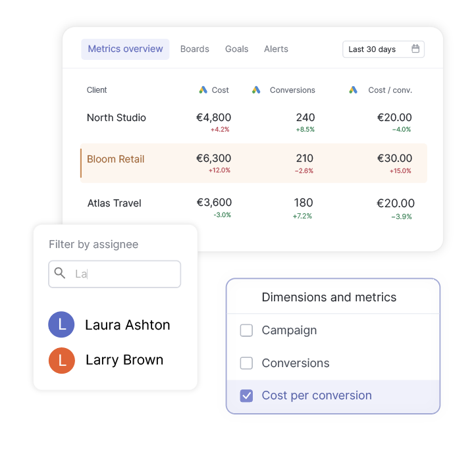The height and width of the screenshot is (450, 476).
Task: Click the €3,600 cost value
Action: click(x=215, y=202)
